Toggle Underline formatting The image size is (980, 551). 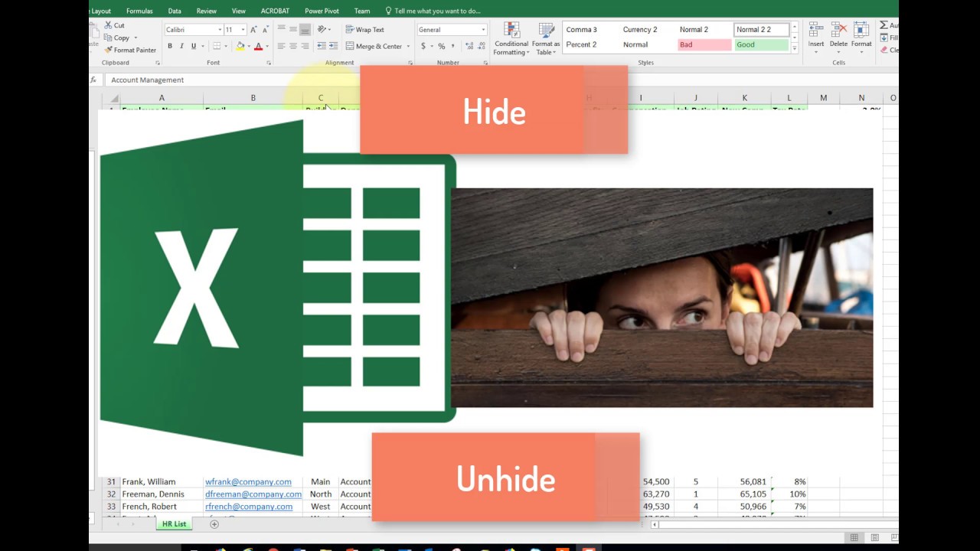(x=194, y=46)
